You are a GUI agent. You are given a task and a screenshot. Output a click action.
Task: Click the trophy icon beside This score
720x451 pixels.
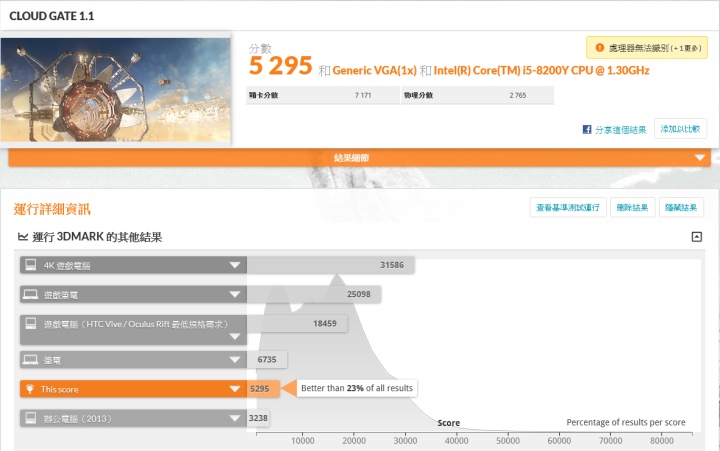(x=31, y=388)
